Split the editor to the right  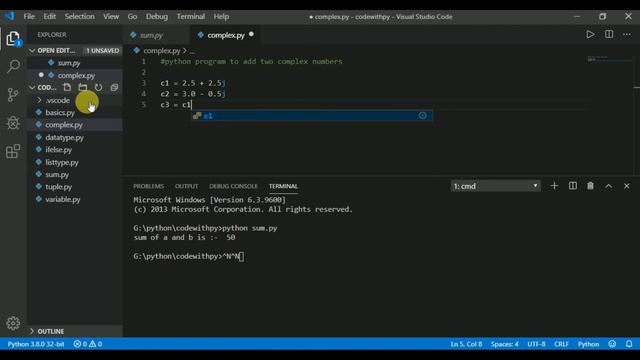609,35
